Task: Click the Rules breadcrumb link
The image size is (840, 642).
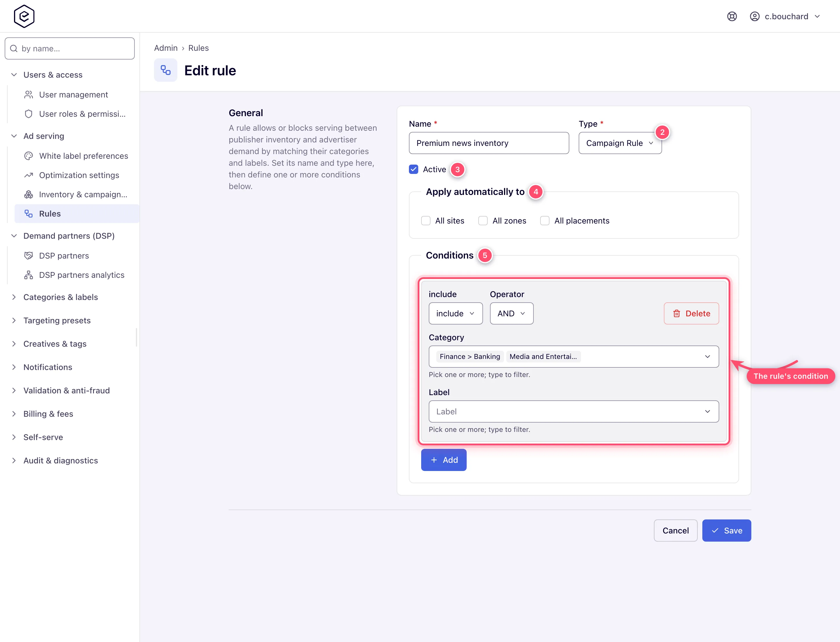Action: click(198, 48)
